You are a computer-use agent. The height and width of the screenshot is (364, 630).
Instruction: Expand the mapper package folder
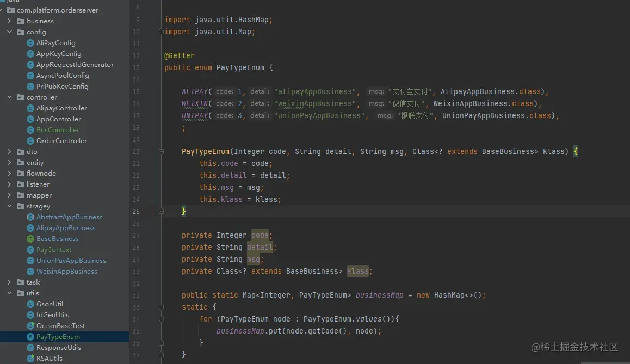pos(9,195)
